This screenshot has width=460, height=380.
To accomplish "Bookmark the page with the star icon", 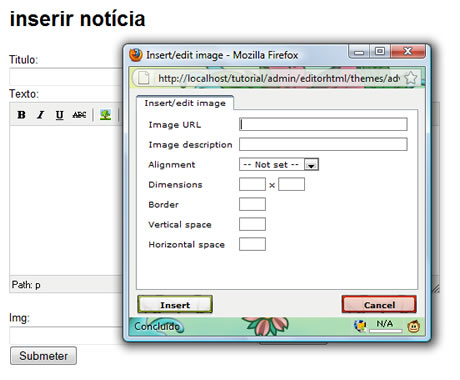I will [411, 78].
